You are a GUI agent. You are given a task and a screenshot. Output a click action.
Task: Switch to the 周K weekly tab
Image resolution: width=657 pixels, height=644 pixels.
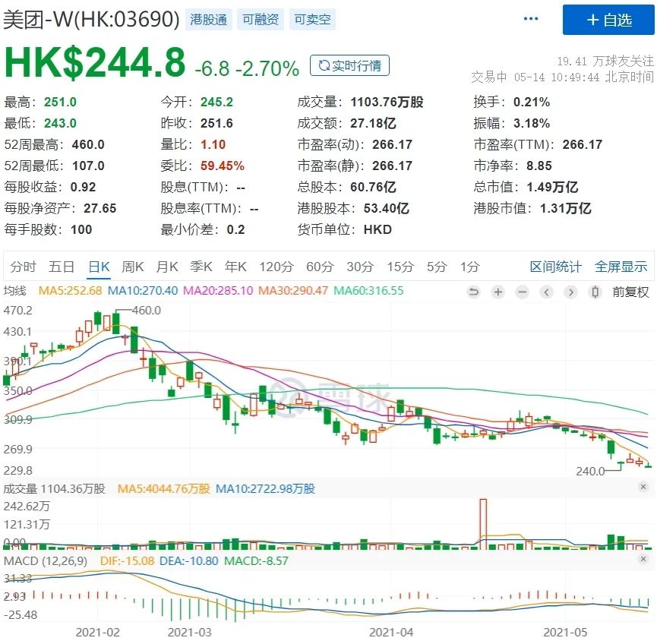point(132,267)
